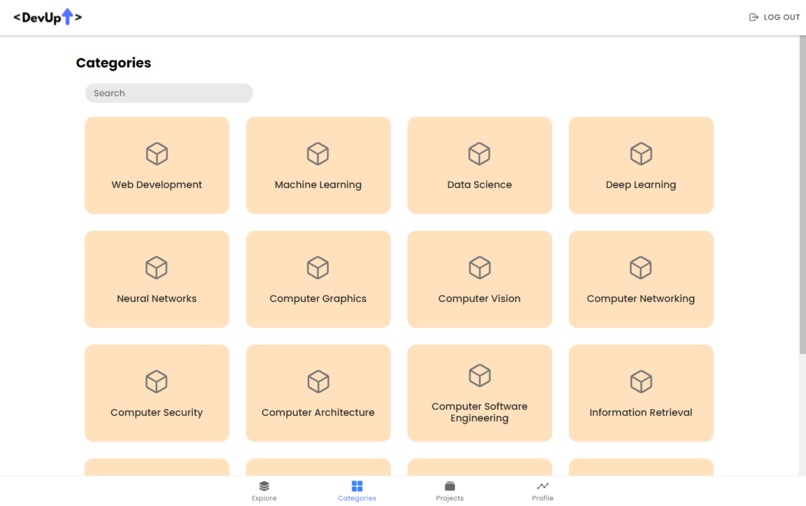Open the Computer Graphics category label

[318, 299]
